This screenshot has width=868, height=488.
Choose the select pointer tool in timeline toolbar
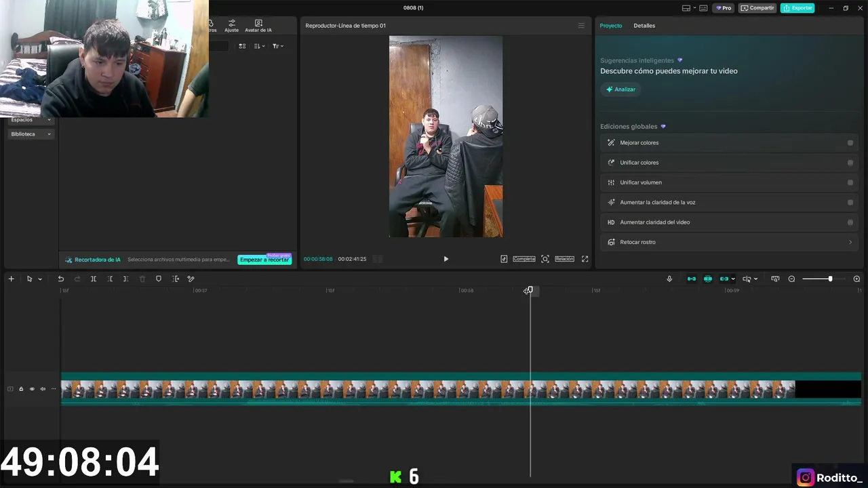pos(29,279)
